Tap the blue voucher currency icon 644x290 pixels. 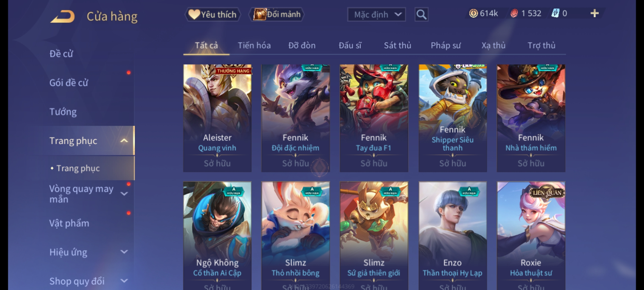(x=555, y=13)
